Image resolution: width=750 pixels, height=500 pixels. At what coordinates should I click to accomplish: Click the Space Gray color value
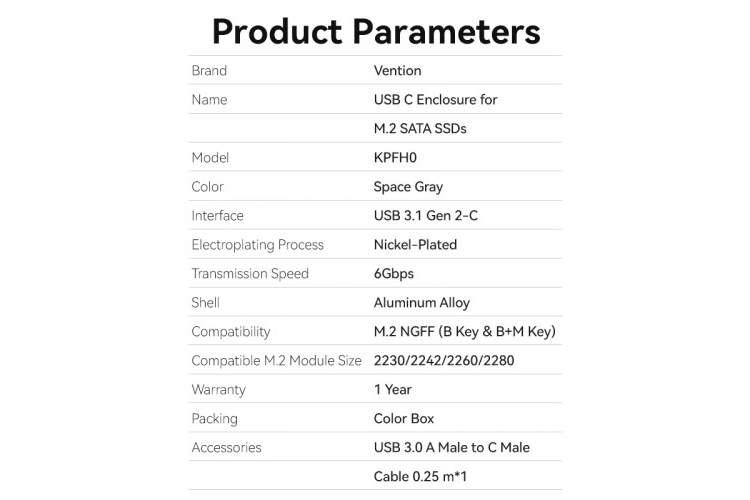coord(408,187)
